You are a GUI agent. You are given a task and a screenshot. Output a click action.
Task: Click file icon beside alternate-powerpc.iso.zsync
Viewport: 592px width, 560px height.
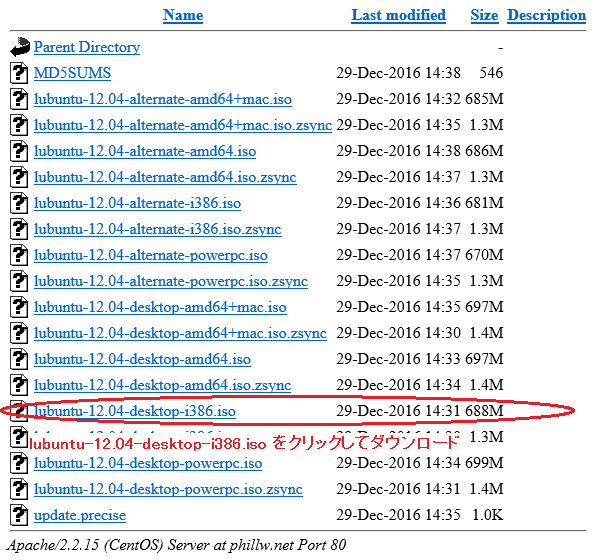tap(19, 281)
